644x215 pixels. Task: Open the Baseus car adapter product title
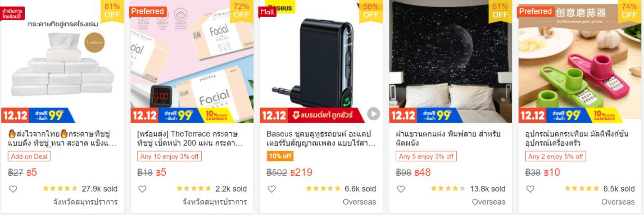click(x=321, y=139)
